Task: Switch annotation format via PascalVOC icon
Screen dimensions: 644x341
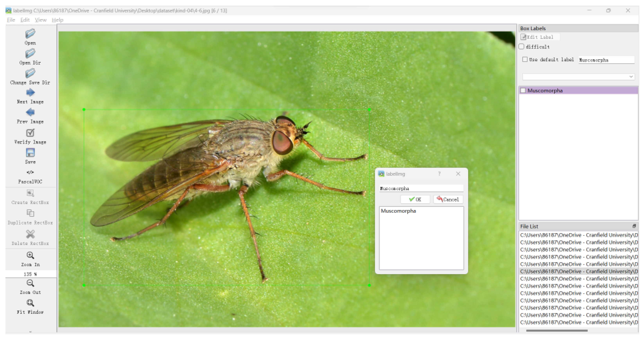Action: (30, 172)
